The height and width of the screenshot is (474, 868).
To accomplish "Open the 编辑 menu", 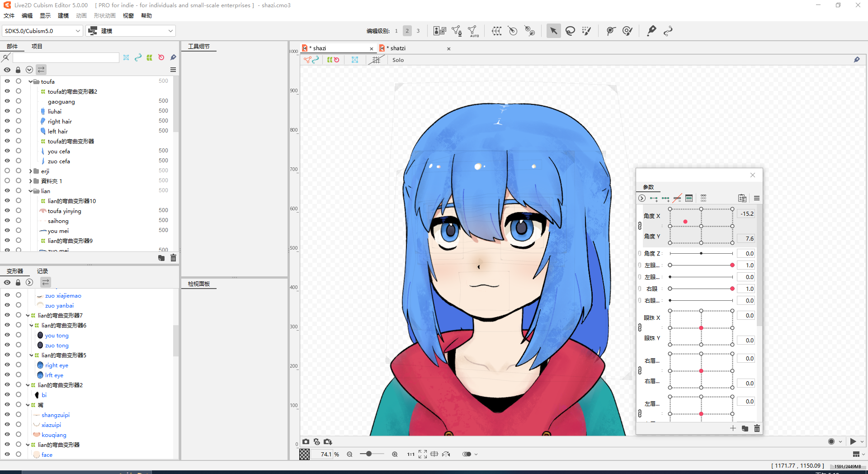I will 27,15.
